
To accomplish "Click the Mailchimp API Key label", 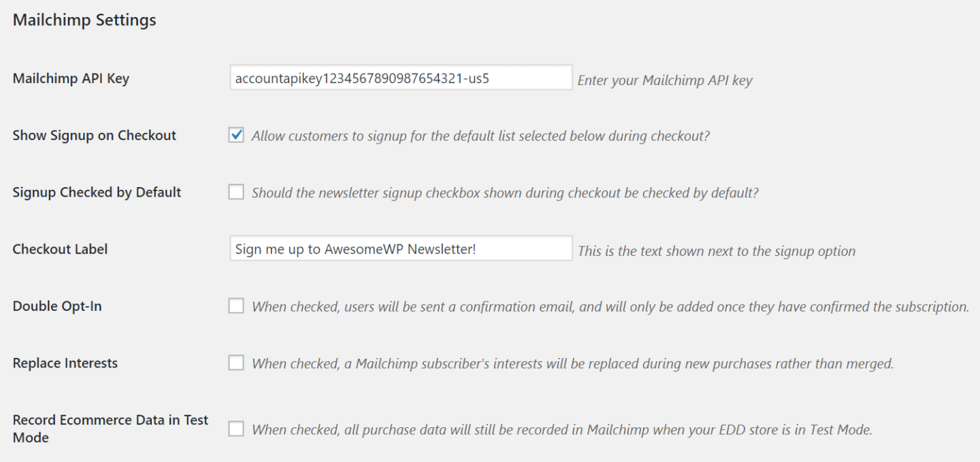I will [x=71, y=78].
